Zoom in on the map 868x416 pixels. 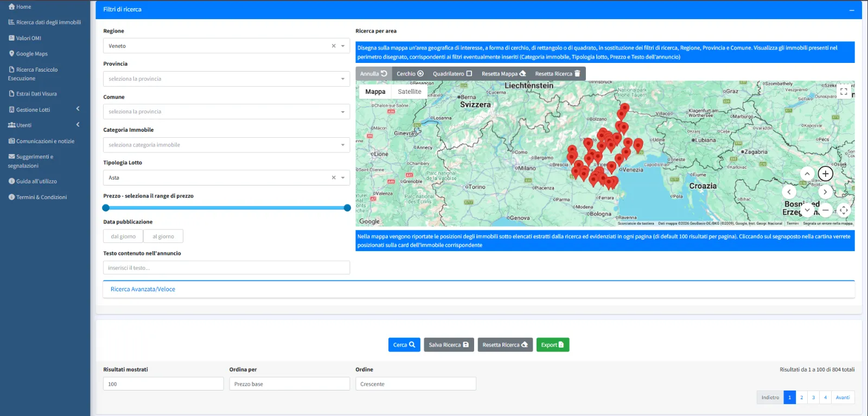[x=826, y=174]
